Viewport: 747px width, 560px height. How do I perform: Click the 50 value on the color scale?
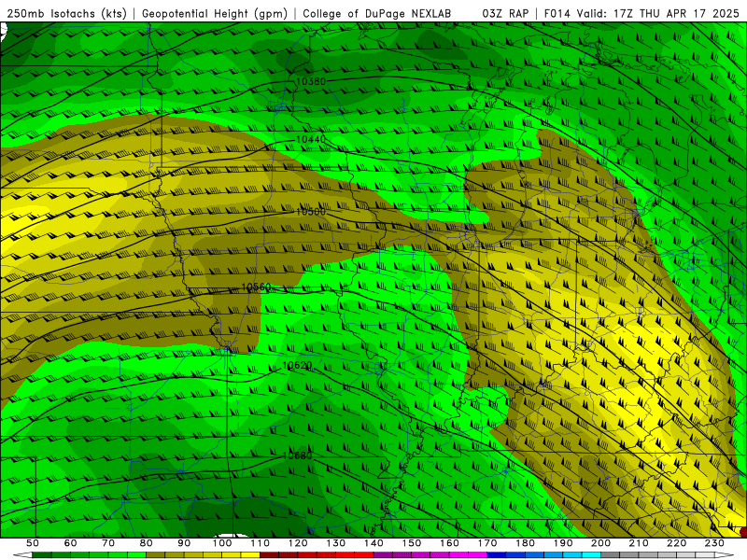pos(33,543)
